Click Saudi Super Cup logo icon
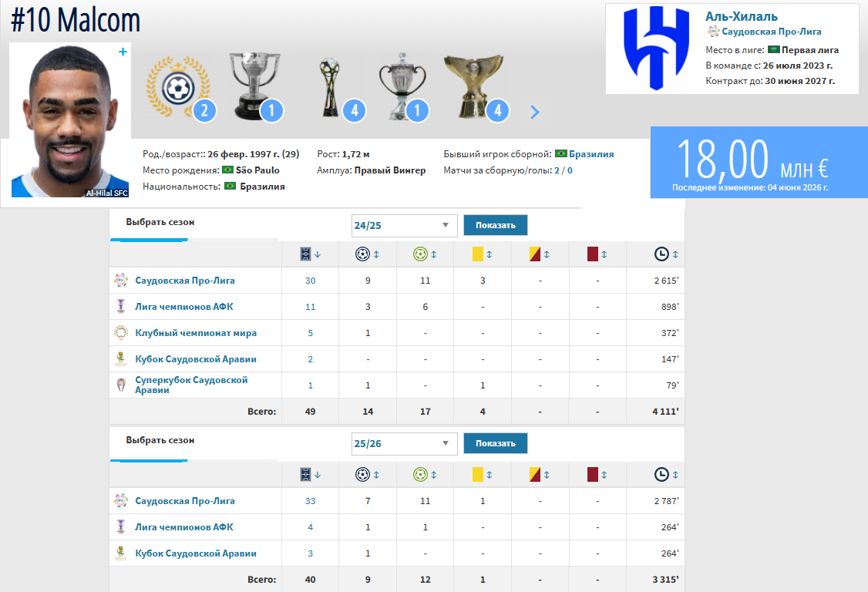868x592 pixels. click(121, 385)
